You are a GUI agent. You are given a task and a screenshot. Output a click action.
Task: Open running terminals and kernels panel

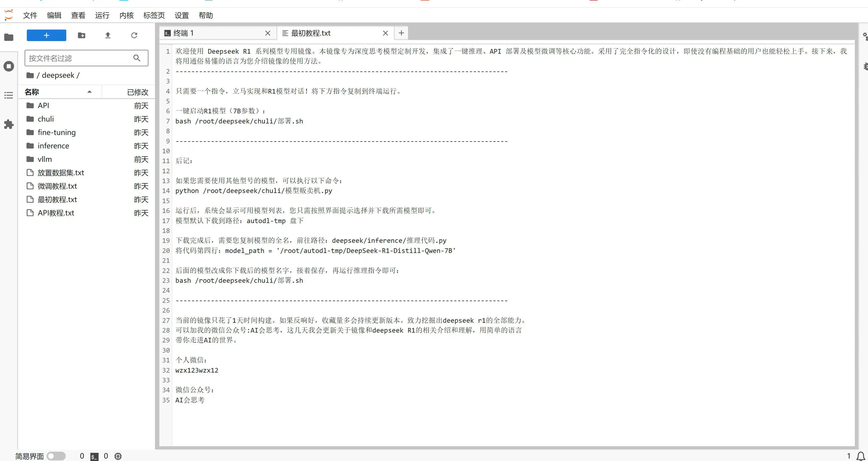point(9,66)
